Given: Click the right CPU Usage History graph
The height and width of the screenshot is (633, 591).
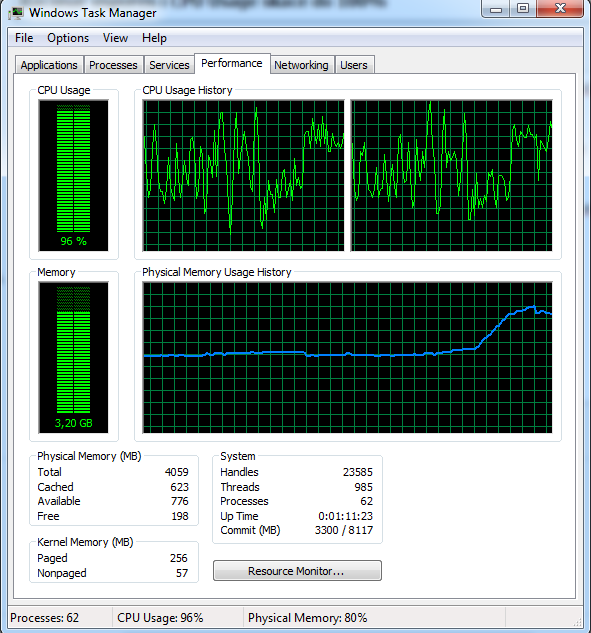Looking at the screenshot, I should pos(451,176).
